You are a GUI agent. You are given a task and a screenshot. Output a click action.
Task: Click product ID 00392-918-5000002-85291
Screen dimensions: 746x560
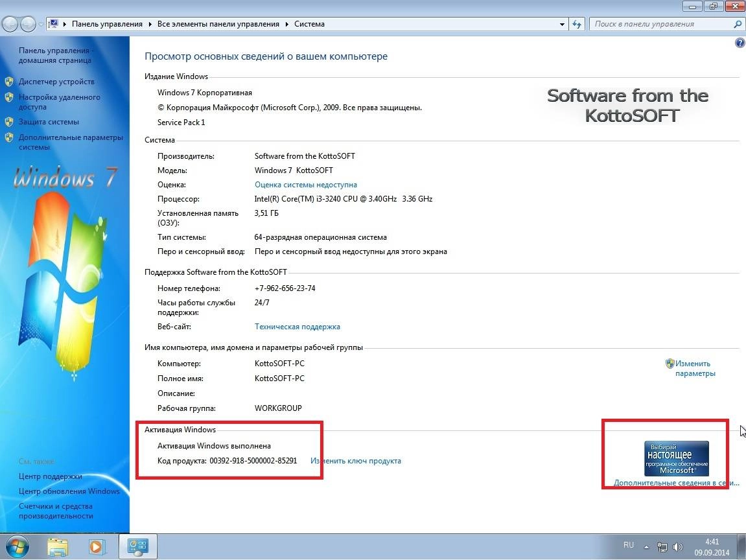pos(253,461)
